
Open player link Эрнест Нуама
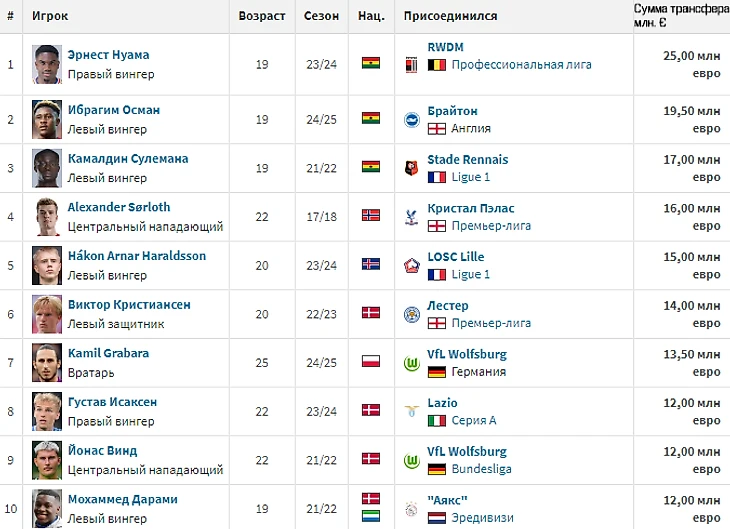(108, 55)
